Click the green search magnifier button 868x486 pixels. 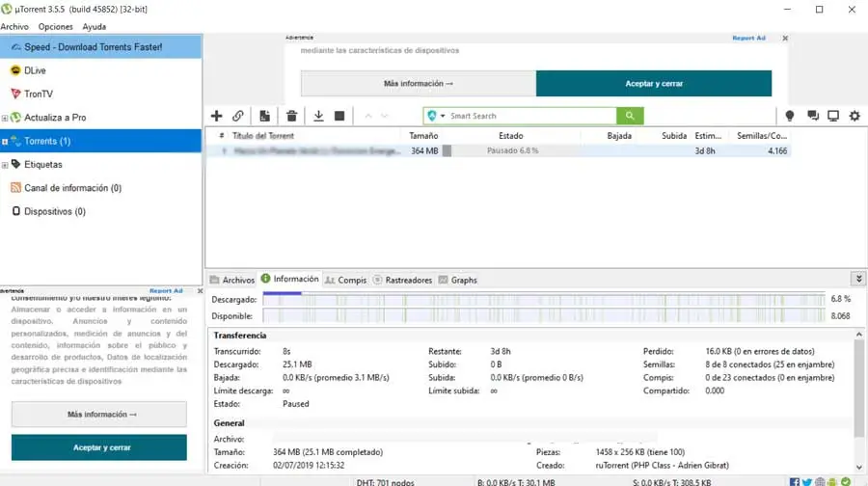pyautogui.click(x=630, y=116)
